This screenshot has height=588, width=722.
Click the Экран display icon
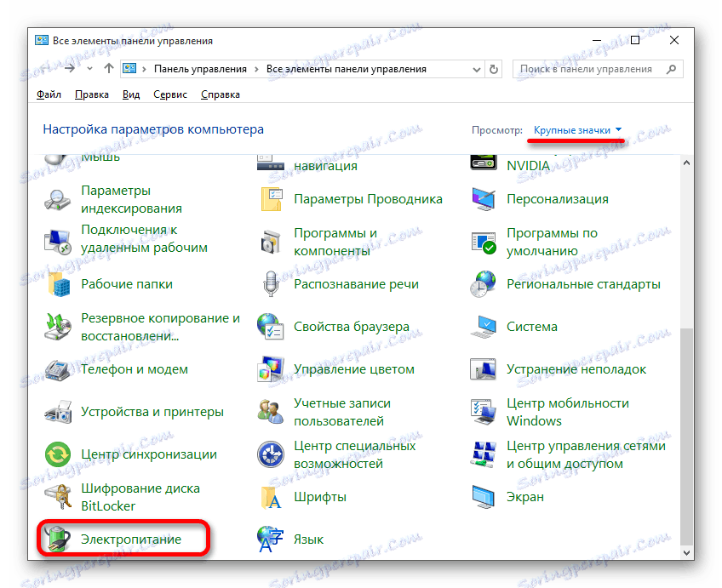[x=483, y=497]
